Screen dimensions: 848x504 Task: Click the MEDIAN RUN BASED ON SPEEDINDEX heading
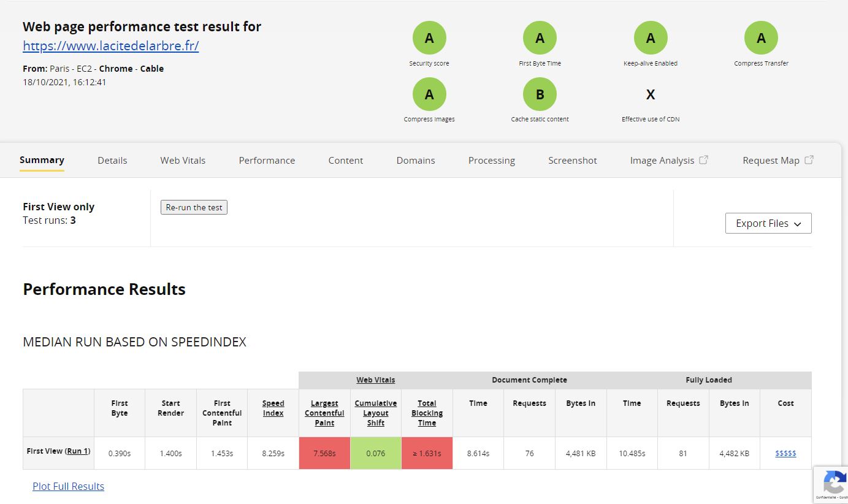click(x=134, y=342)
